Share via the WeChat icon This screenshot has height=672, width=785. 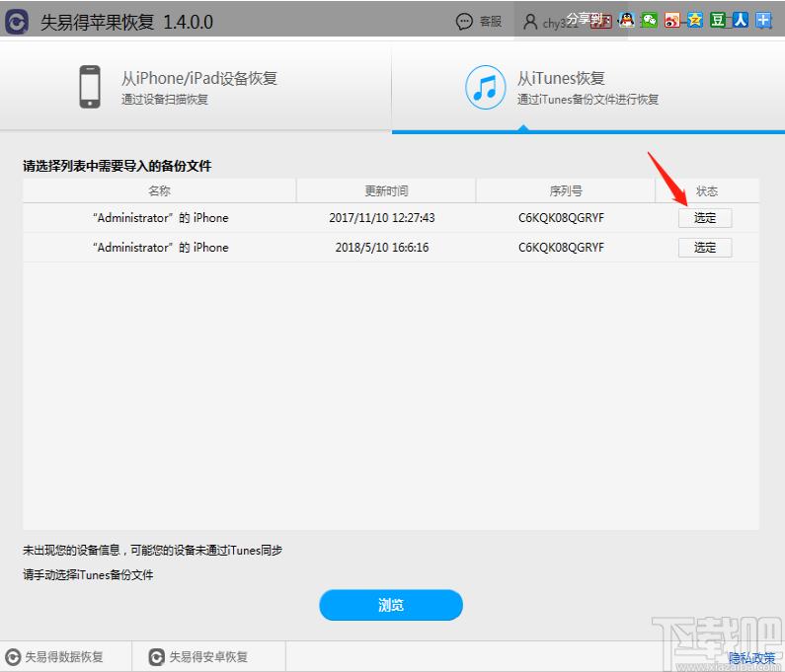[x=650, y=20]
